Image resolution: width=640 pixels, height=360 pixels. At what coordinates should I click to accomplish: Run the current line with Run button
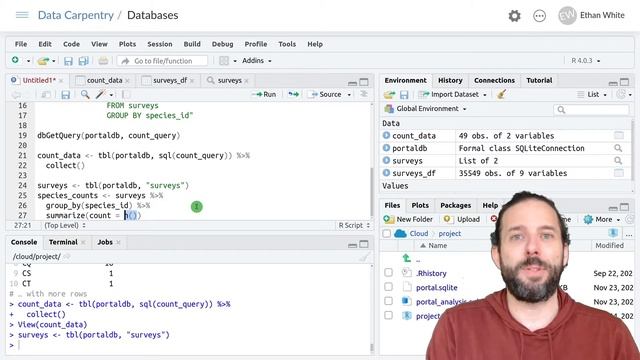click(264, 94)
